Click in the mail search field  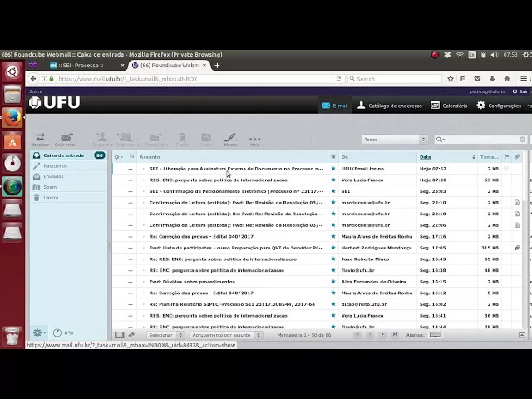click(482, 140)
